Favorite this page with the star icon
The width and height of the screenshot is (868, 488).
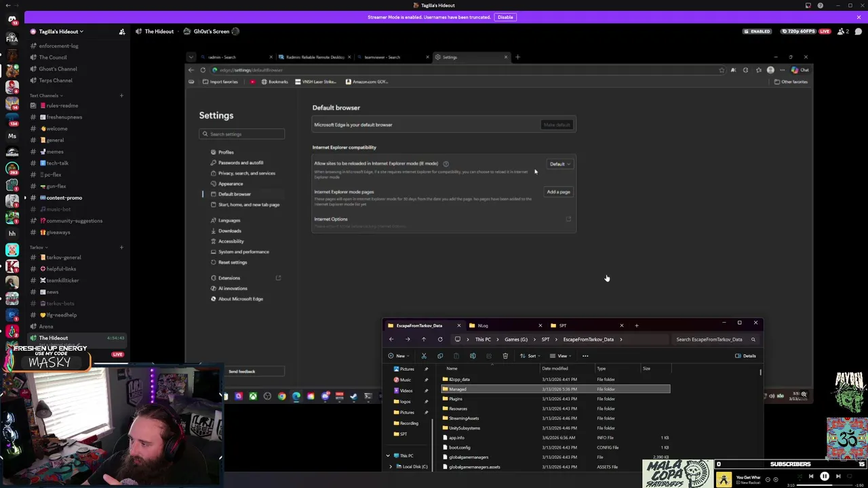(722, 70)
